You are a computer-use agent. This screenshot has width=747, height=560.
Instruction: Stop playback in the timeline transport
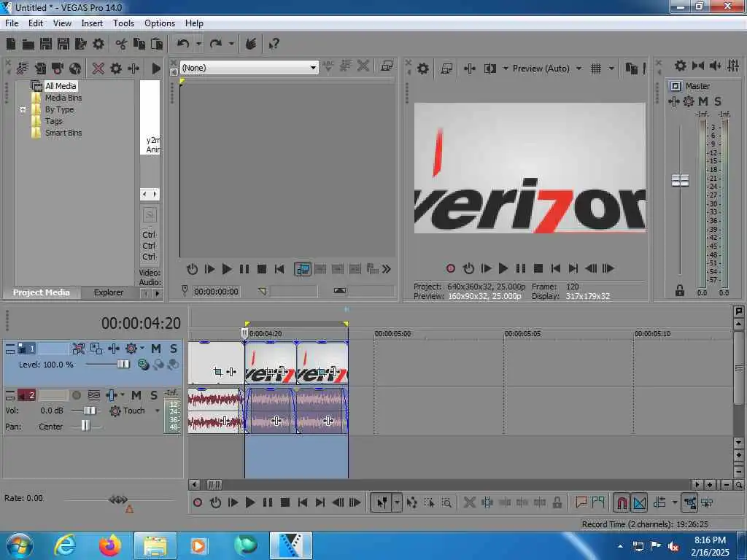(285, 502)
